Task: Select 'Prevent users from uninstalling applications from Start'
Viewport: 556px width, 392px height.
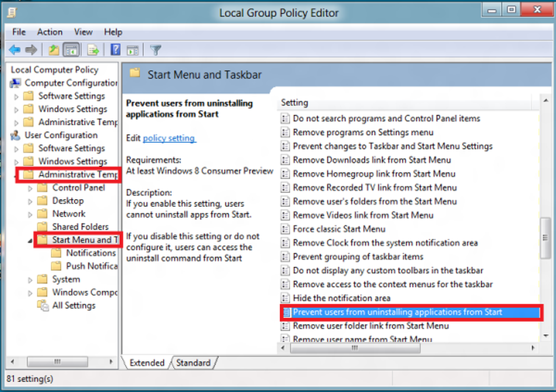Action: click(410, 312)
